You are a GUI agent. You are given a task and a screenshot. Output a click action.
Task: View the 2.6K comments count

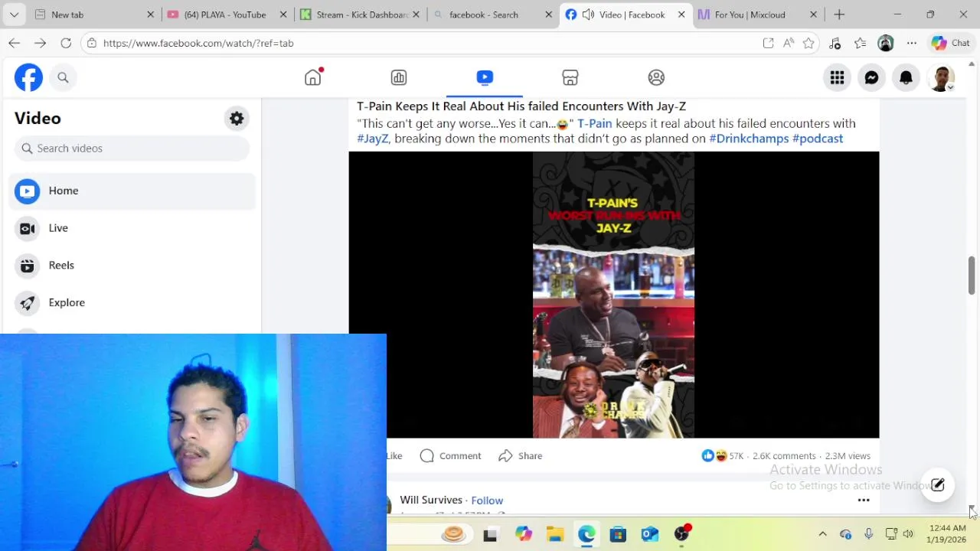[x=784, y=455]
